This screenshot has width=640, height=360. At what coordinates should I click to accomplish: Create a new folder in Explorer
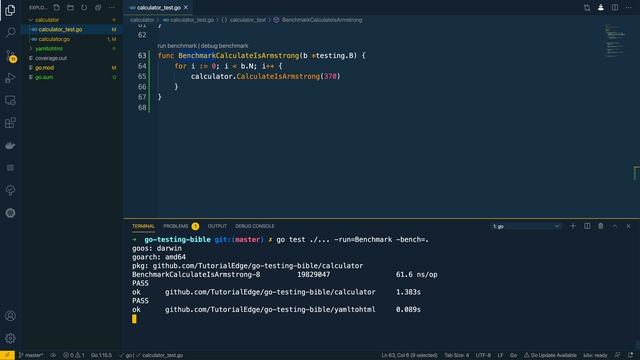click(70, 7)
